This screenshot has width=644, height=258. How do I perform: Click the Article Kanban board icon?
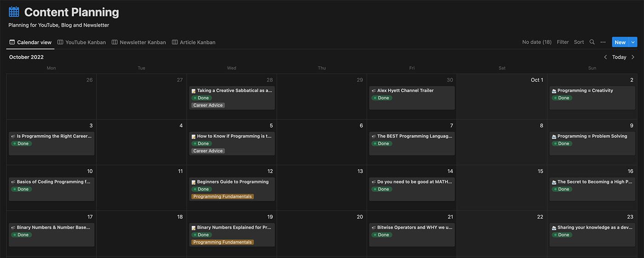click(175, 42)
